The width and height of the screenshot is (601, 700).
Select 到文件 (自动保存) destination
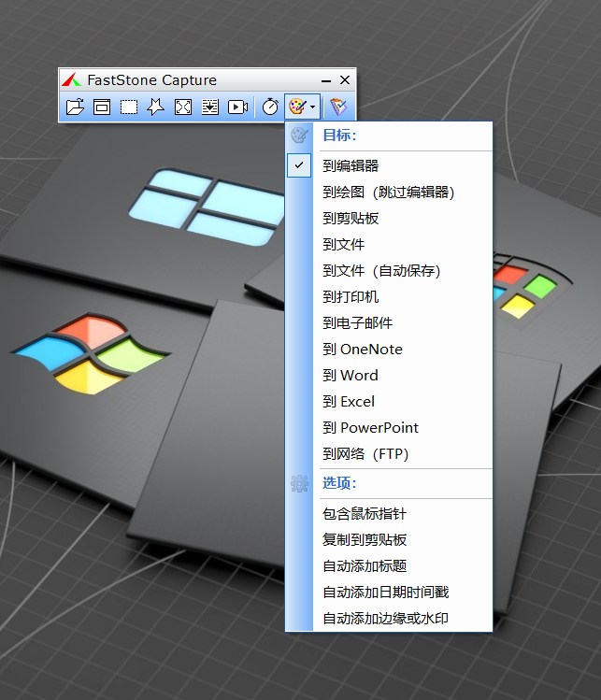coord(389,270)
